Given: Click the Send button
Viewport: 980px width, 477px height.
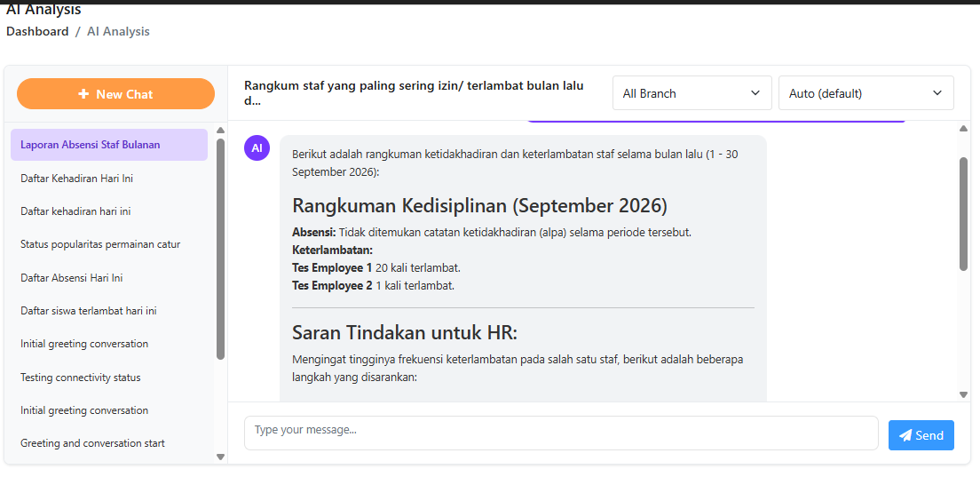Looking at the screenshot, I should pos(921,435).
